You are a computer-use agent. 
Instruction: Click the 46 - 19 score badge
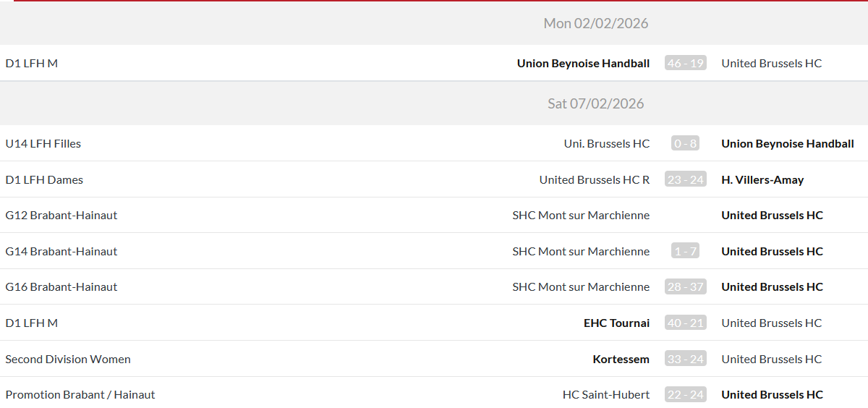(685, 63)
